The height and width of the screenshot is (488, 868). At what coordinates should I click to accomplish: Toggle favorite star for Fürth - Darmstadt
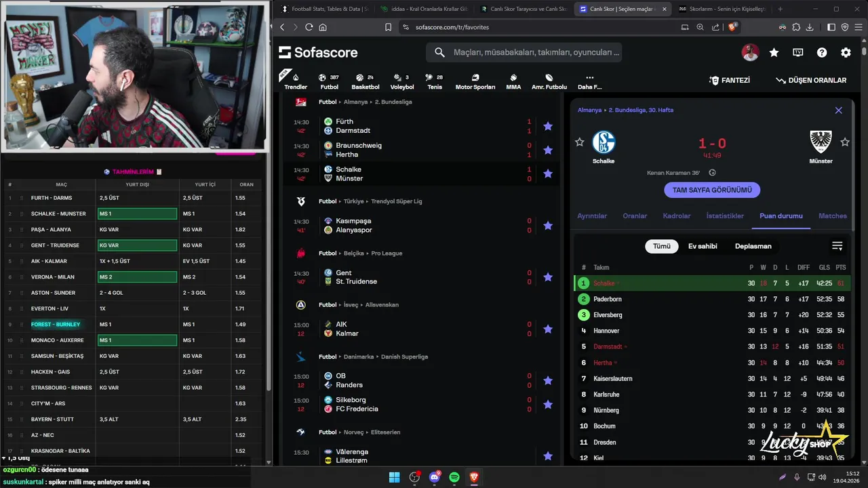tap(548, 126)
